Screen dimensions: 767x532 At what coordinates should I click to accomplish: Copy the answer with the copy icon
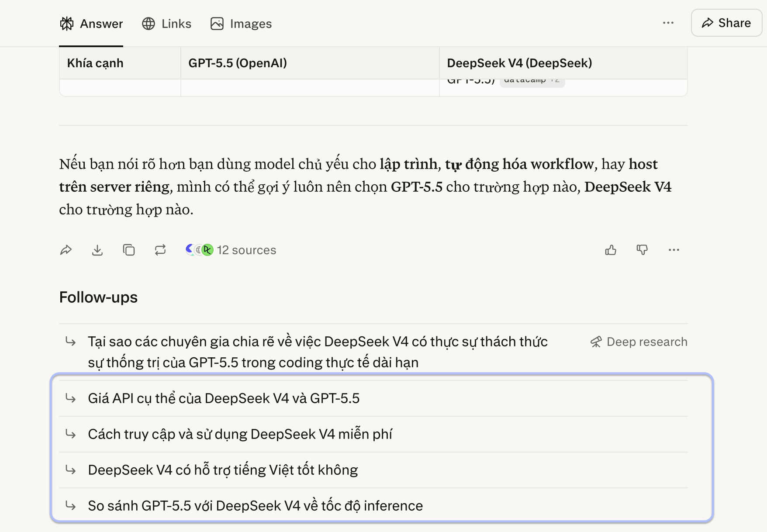pos(129,250)
